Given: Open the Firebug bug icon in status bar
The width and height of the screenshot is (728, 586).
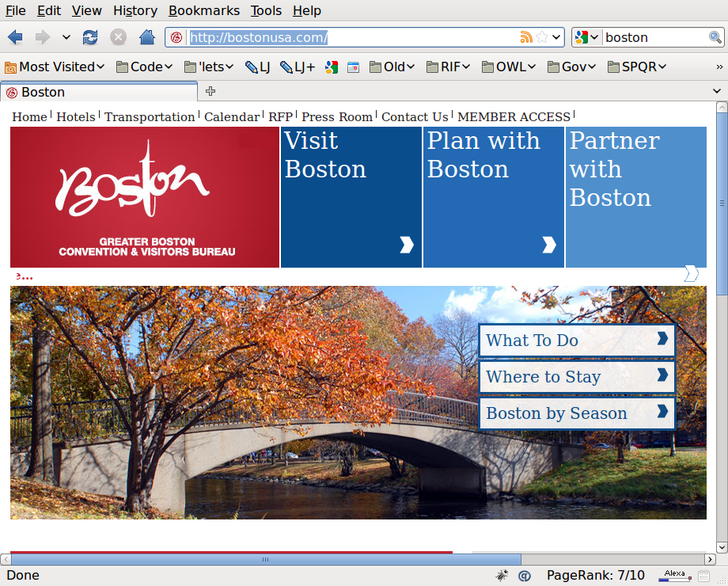Looking at the screenshot, I should [502, 576].
